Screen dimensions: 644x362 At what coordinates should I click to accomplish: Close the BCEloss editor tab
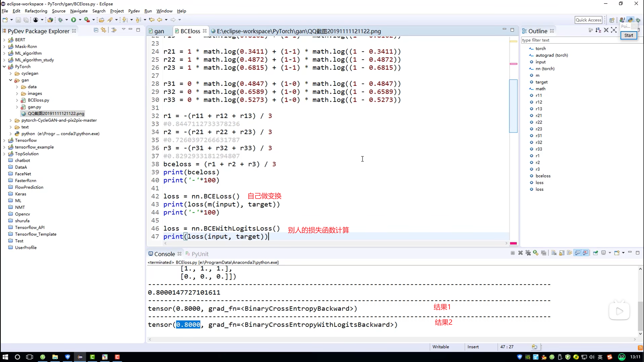click(205, 31)
